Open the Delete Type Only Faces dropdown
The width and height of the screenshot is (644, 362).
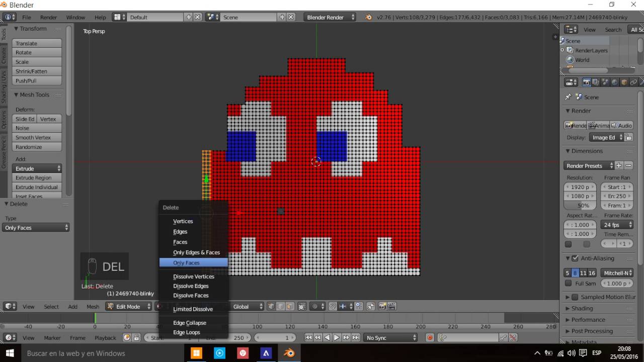[x=36, y=228]
